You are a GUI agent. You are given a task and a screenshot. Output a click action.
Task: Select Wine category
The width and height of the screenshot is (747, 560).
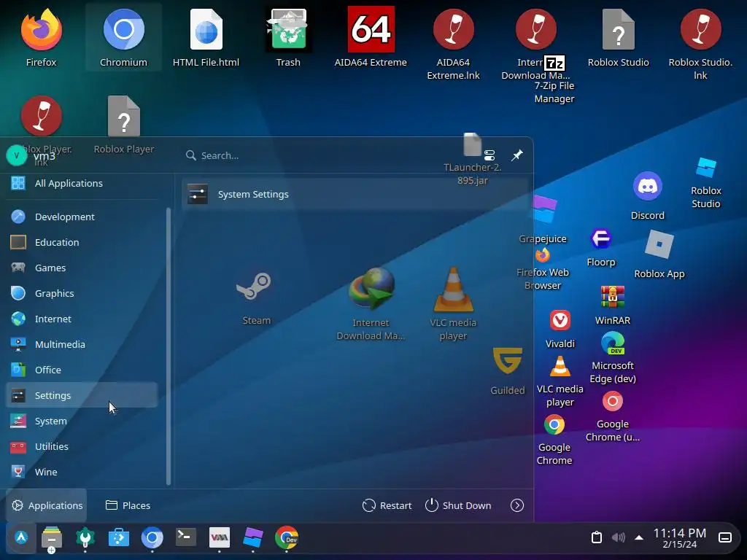tap(82, 472)
